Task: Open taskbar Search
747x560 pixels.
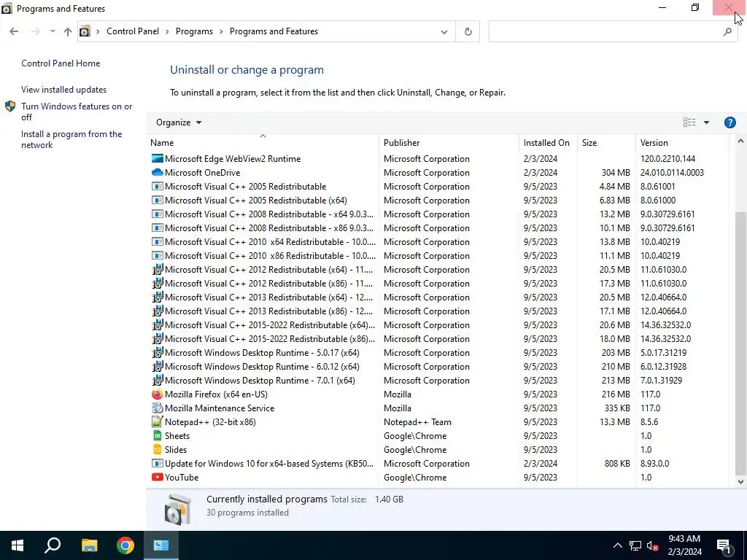Action: tap(53, 545)
